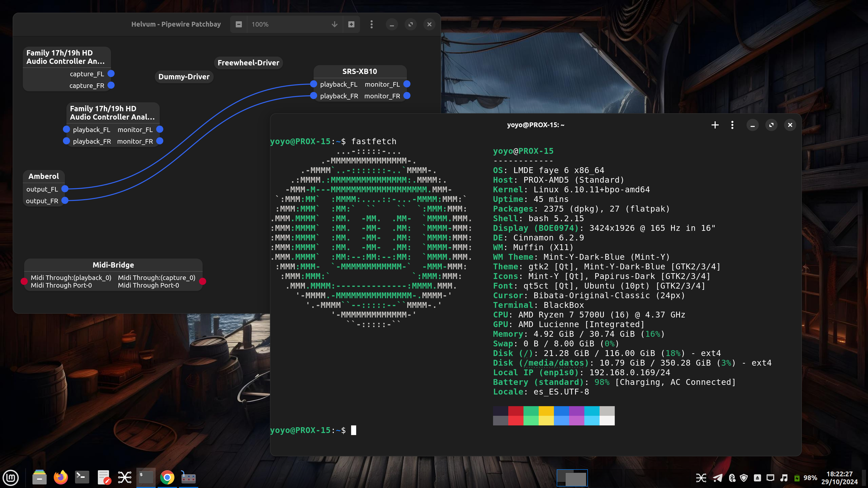Click the zoom out minus button in Helvum

point(239,24)
